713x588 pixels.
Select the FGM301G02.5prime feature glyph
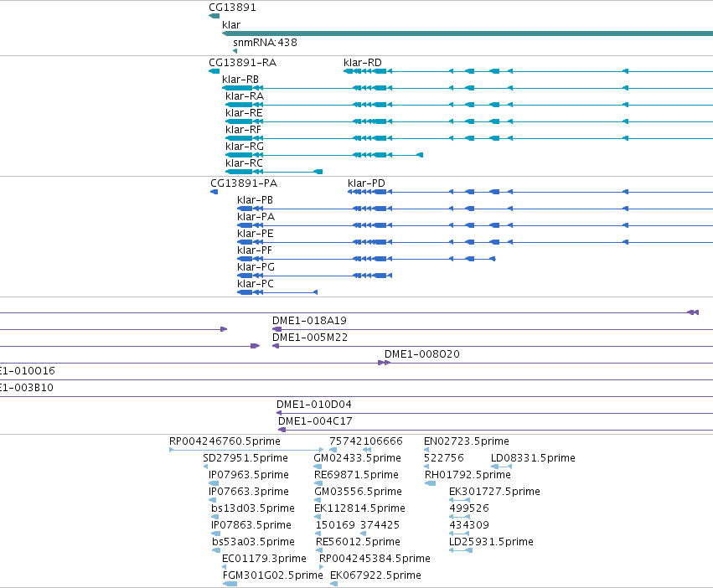point(230,584)
